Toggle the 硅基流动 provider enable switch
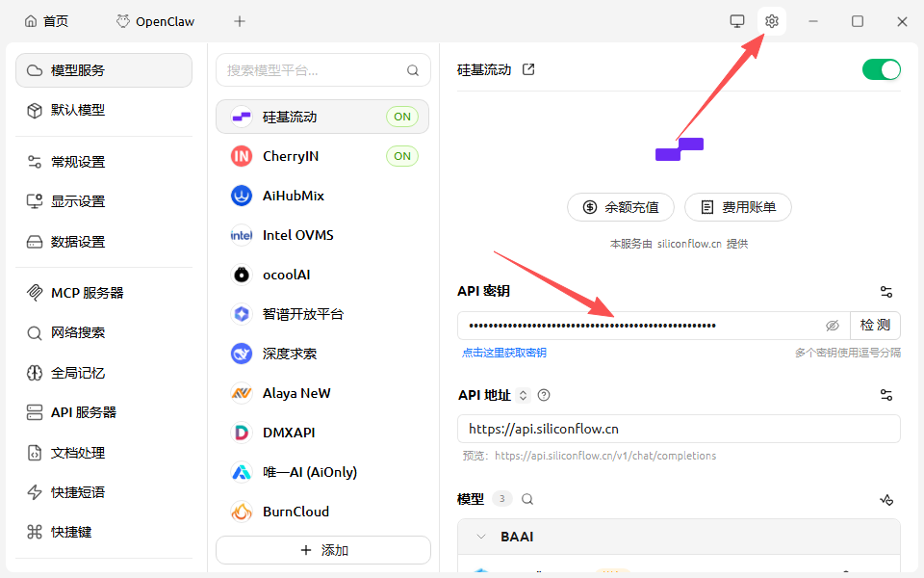The width and height of the screenshot is (924, 578). click(881, 69)
